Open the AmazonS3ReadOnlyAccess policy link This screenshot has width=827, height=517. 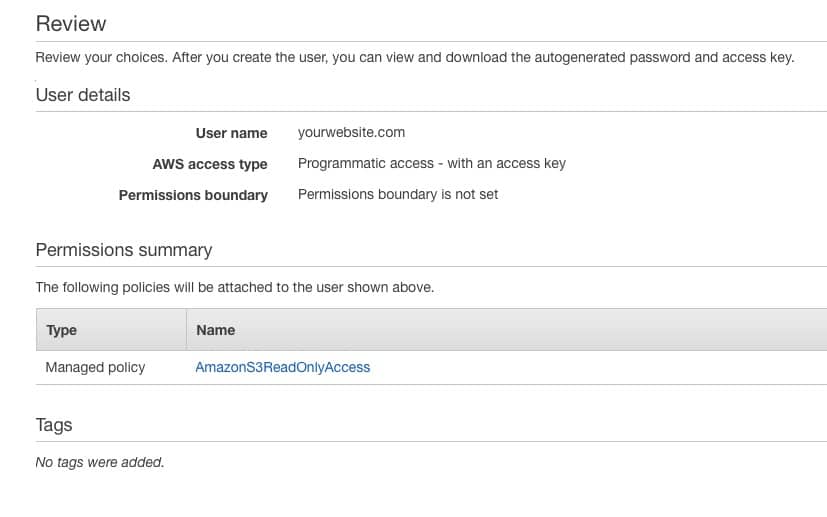tap(283, 367)
